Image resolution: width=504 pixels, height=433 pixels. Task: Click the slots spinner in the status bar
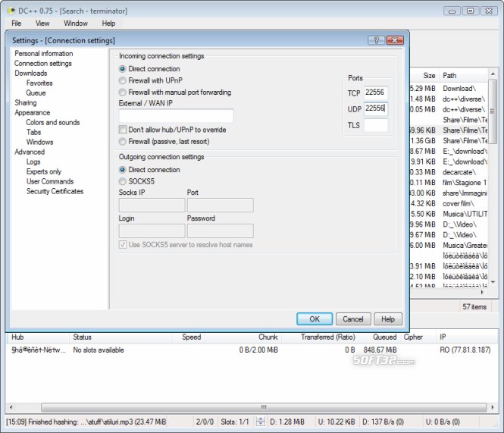[260, 422]
